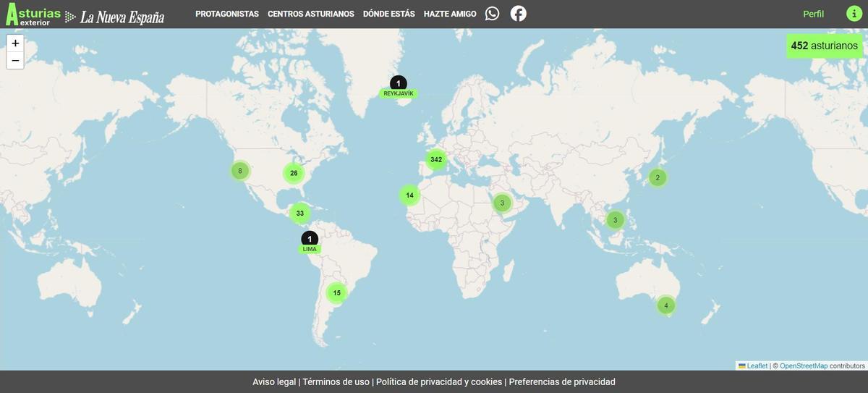The image size is (868, 393).
Task: Click the Reykjavík map marker
Action: click(398, 84)
